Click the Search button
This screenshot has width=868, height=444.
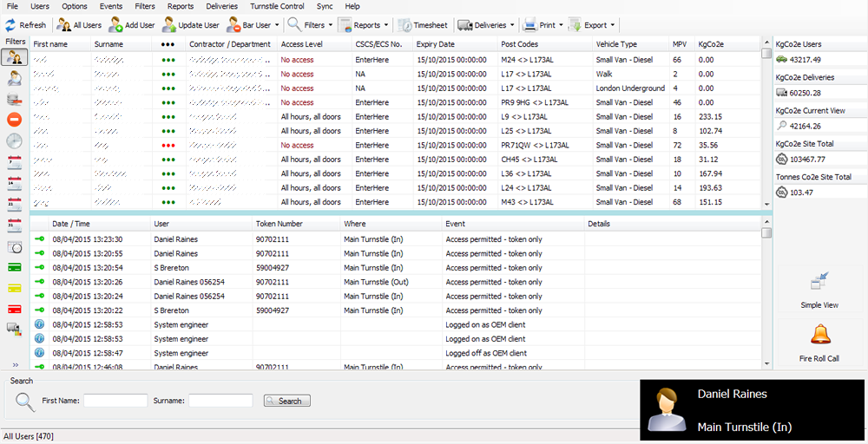[286, 401]
